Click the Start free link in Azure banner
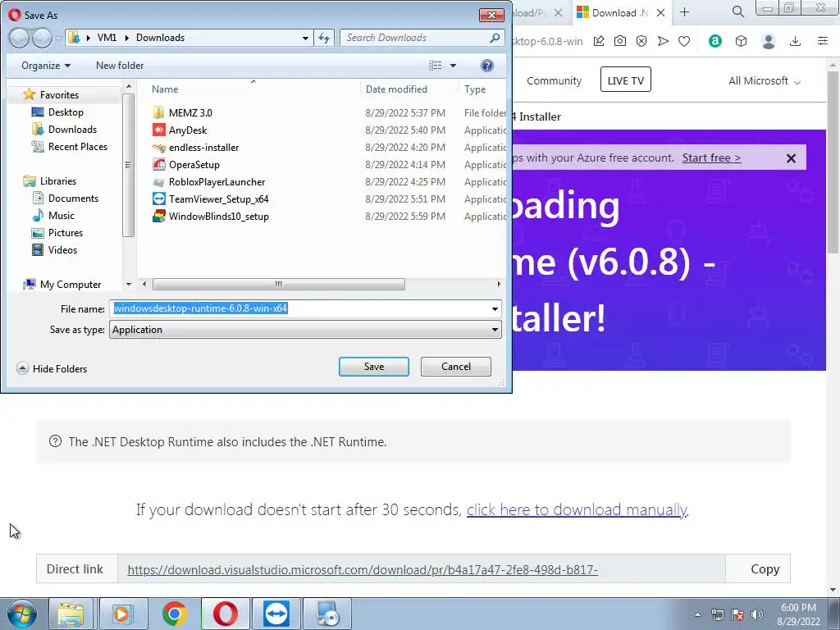The image size is (840, 630). (711, 158)
